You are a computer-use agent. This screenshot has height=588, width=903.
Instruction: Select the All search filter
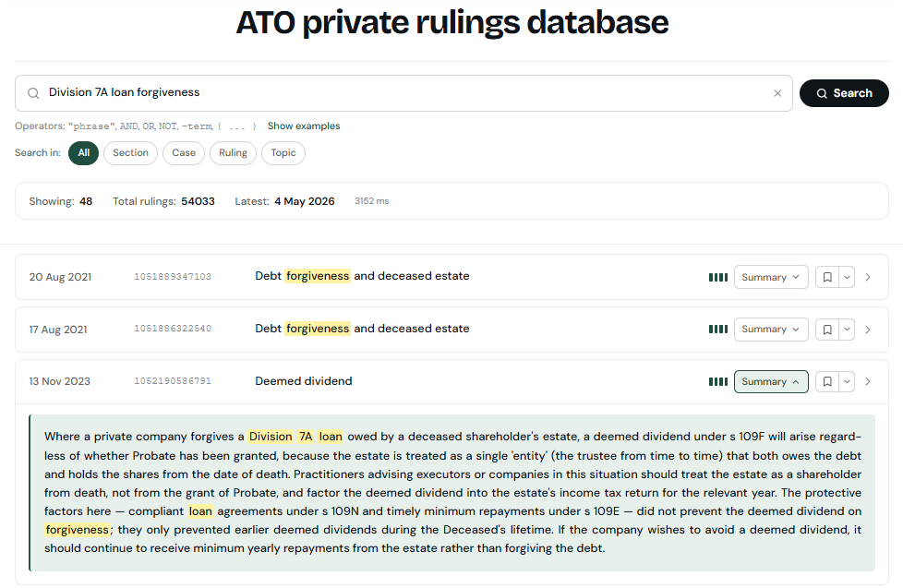pos(83,153)
